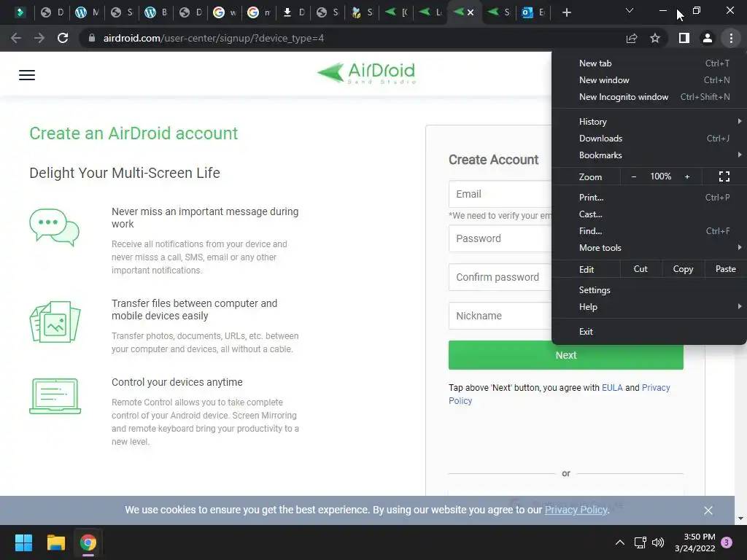Select New window menu item
Viewport: 747px width, 560px height.
[x=649, y=80]
